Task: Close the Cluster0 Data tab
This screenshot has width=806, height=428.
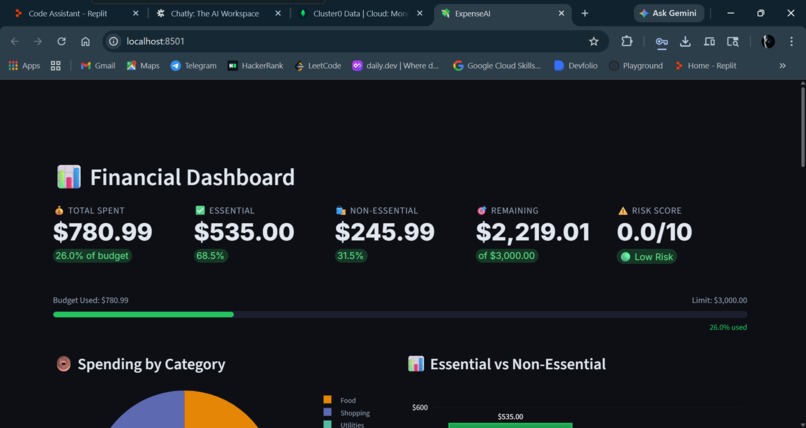Action: (420, 13)
